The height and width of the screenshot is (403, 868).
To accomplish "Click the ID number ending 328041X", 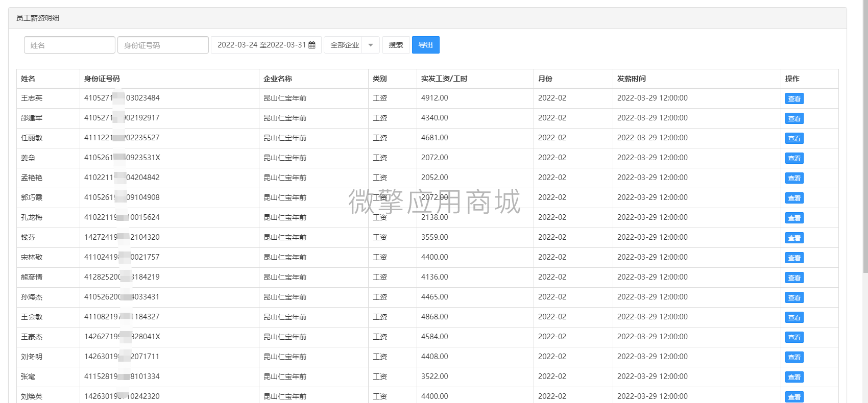I will 122,337.
